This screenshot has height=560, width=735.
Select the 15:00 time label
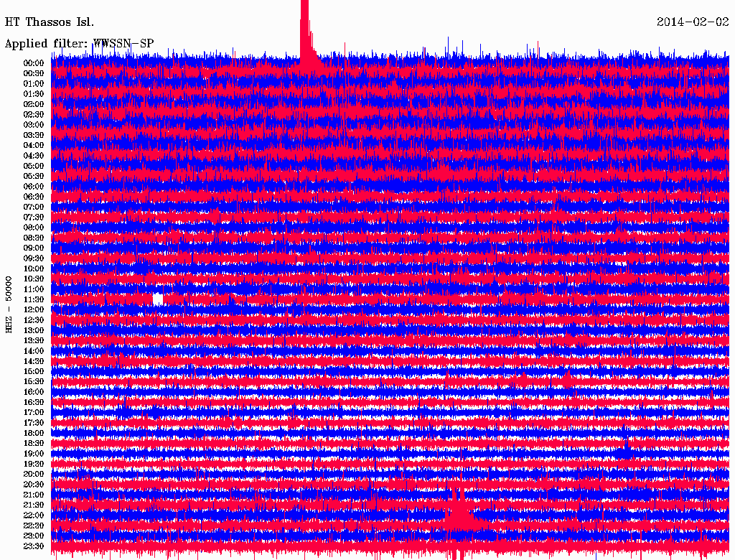33,371
